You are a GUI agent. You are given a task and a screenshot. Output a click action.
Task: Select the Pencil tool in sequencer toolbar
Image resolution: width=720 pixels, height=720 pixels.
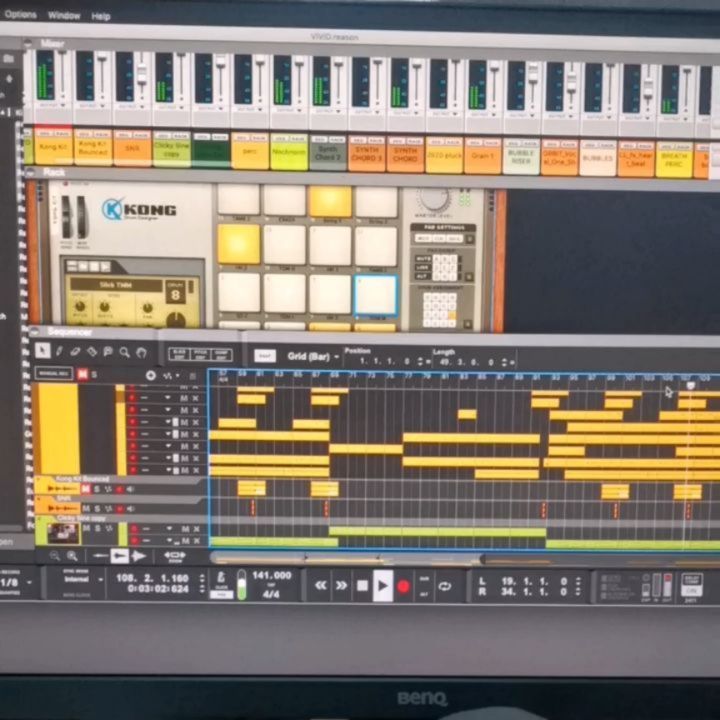click(59, 352)
